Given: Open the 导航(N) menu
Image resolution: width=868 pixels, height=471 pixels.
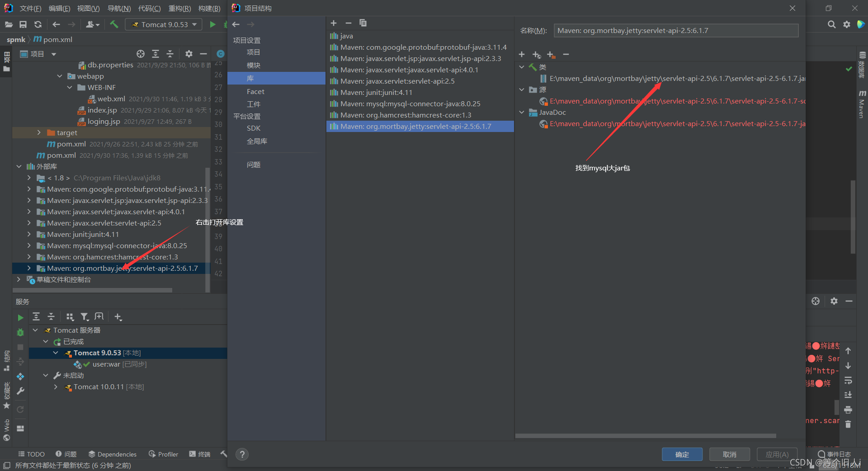Looking at the screenshot, I should pyautogui.click(x=119, y=8).
